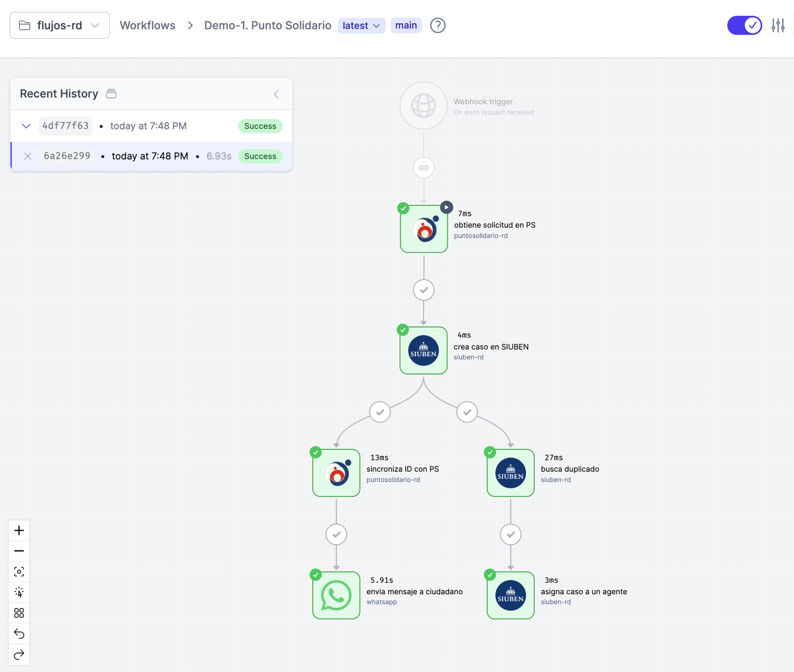The height and width of the screenshot is (672, 794).
Task: Click the 6.93s run duration
Action: pyautogui.click(x=219, y=156)
